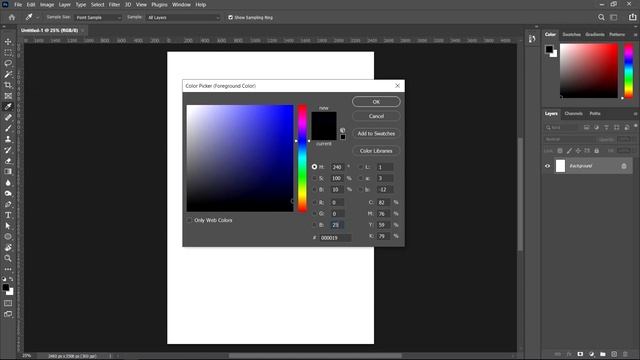Select the Clone Stamp tool
This screenshot has height=360, width=640.
tap(8, 139)
